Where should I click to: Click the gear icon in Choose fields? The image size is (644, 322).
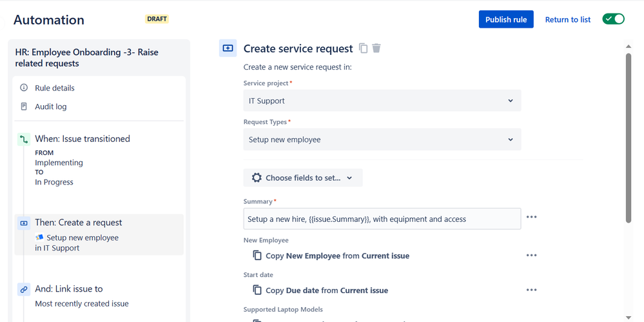click(x=257, y=177)
